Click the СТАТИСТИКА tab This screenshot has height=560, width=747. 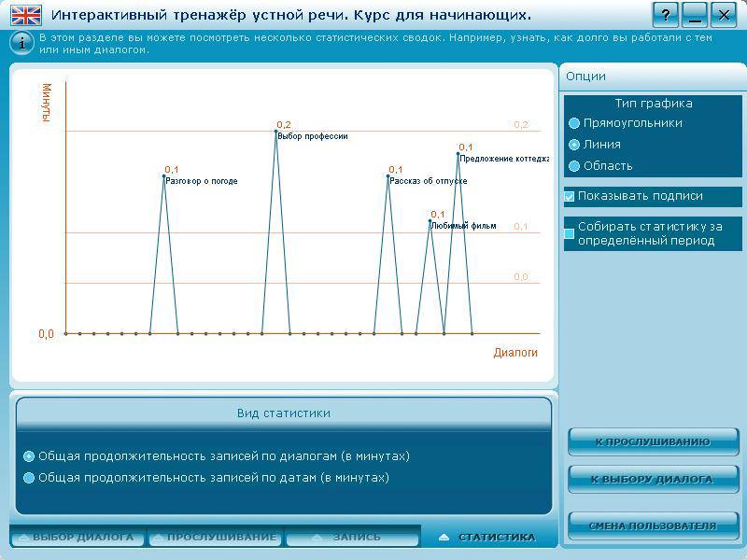(x=488, y=538)
